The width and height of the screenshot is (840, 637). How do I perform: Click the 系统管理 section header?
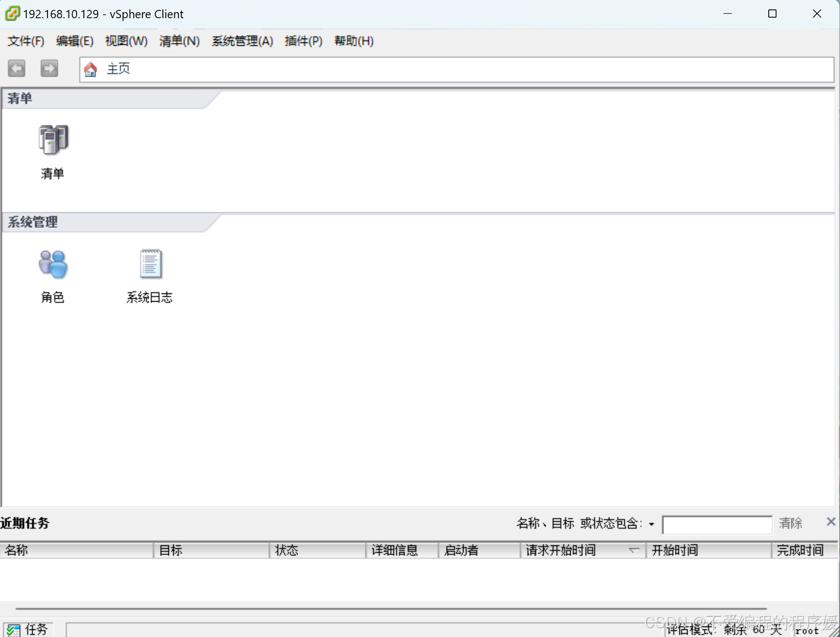coord(33,222)
